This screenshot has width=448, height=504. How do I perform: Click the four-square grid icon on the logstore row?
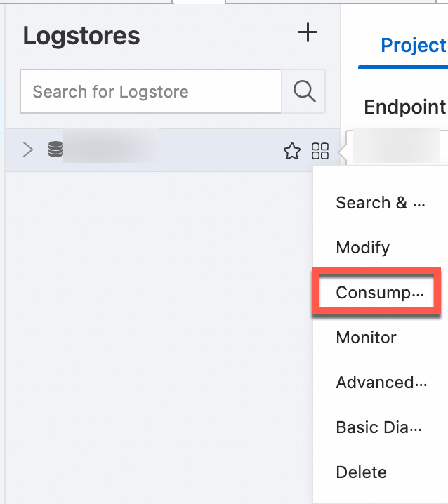(320, 150)
